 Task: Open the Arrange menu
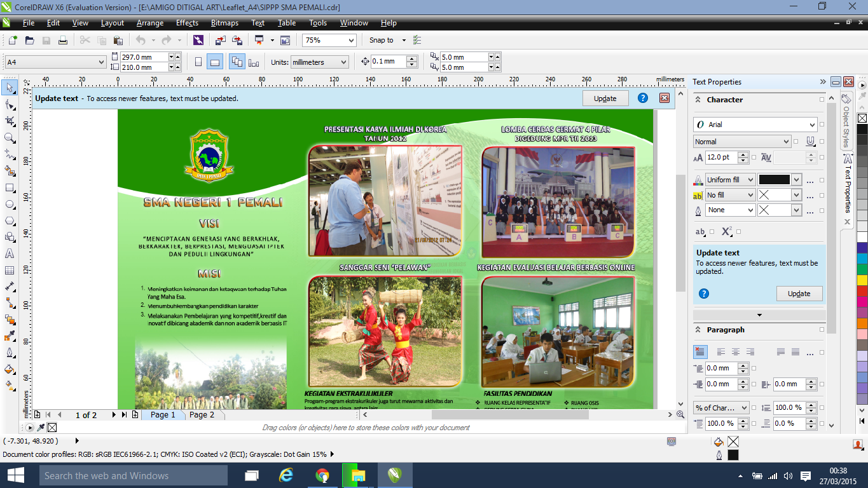click(x=150, y=23)
